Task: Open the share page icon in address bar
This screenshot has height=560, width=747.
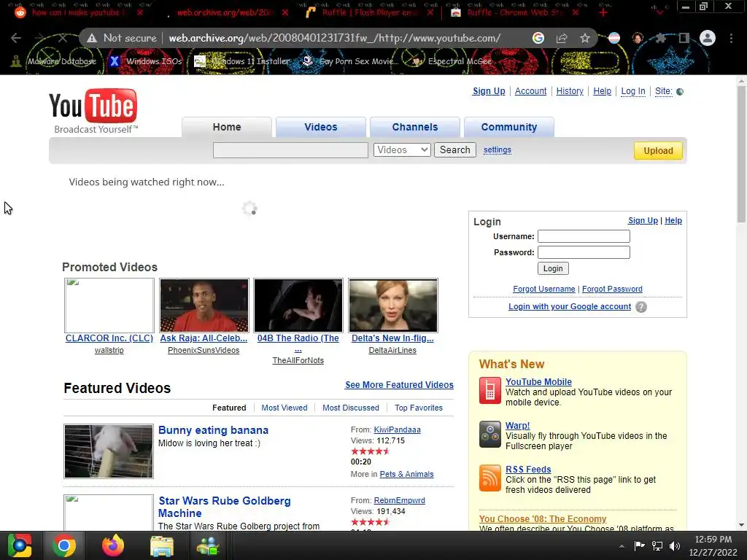Action: [x=562, y=38]
